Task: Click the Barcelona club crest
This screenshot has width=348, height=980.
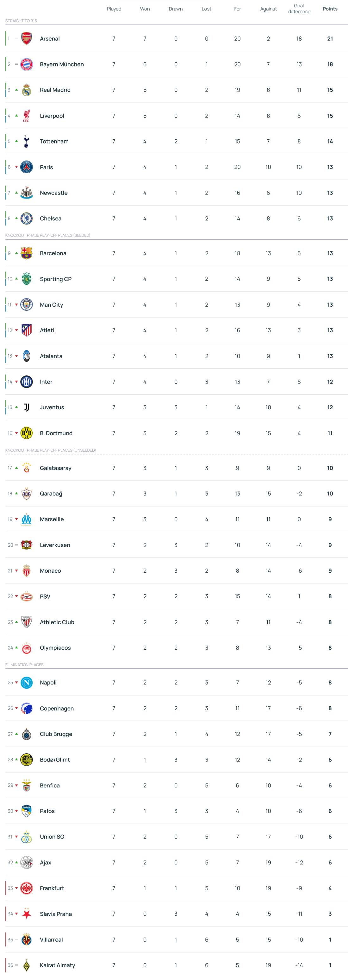Action: (x=26, y=253)
